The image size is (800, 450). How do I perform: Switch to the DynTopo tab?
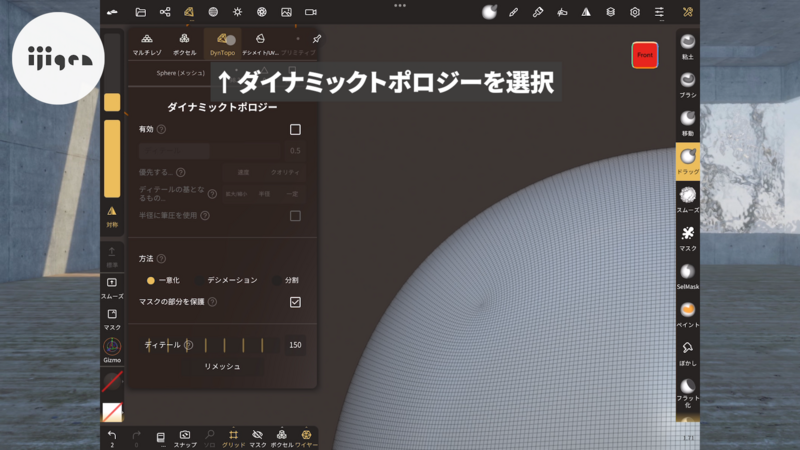[222, 44]
